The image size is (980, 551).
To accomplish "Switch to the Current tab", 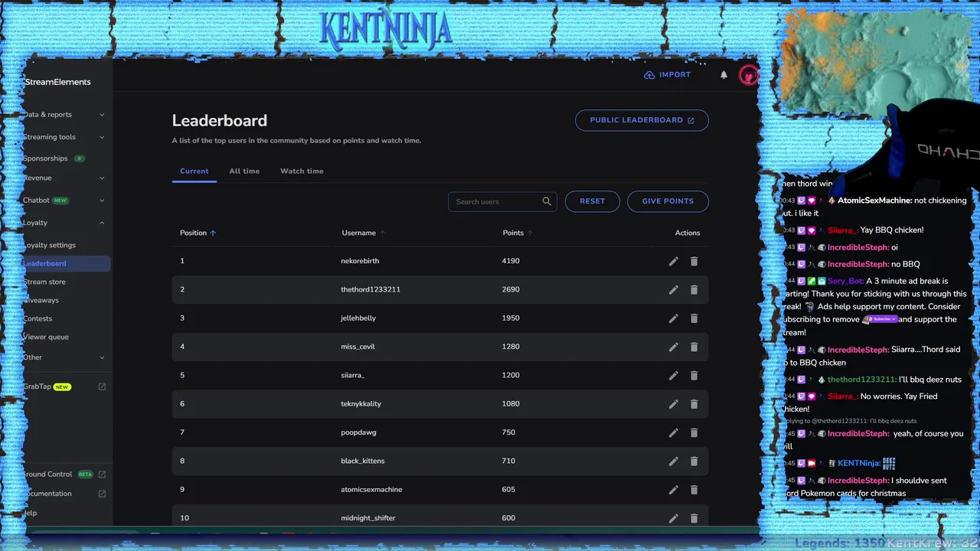I will 194,171.
